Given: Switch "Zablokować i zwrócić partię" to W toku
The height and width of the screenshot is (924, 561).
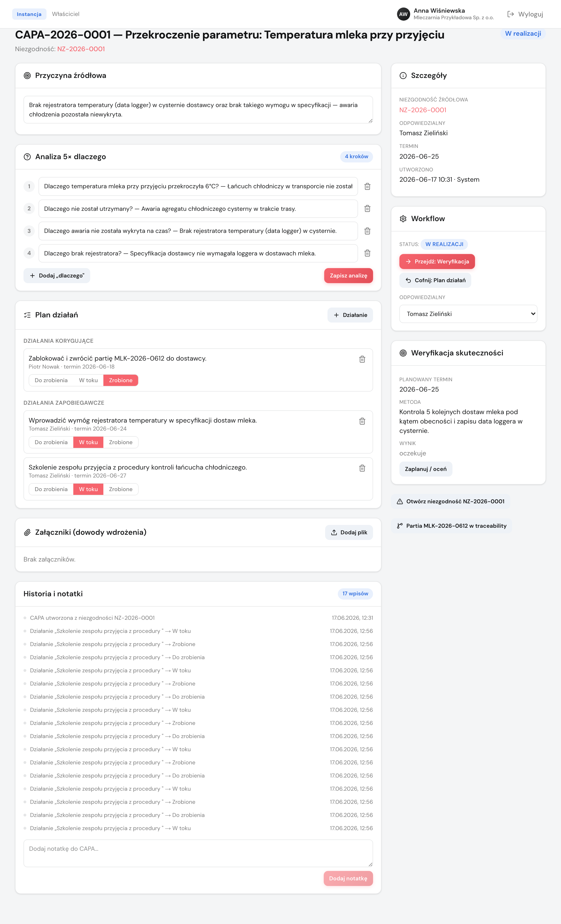Looking at the screenshot, I should tap(88, 380).
